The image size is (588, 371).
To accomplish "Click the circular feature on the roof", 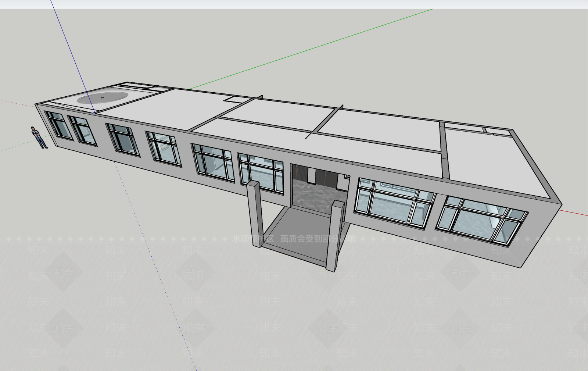I will 103,98.
